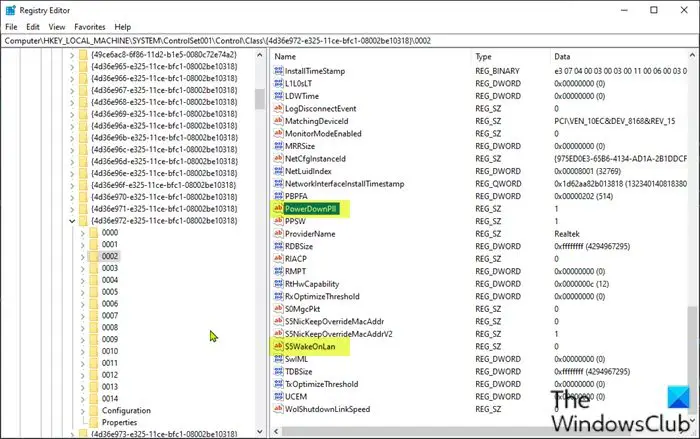700x439 pixels.
Task: Select the Properties subkey in tree
Action: coord(119,422)
